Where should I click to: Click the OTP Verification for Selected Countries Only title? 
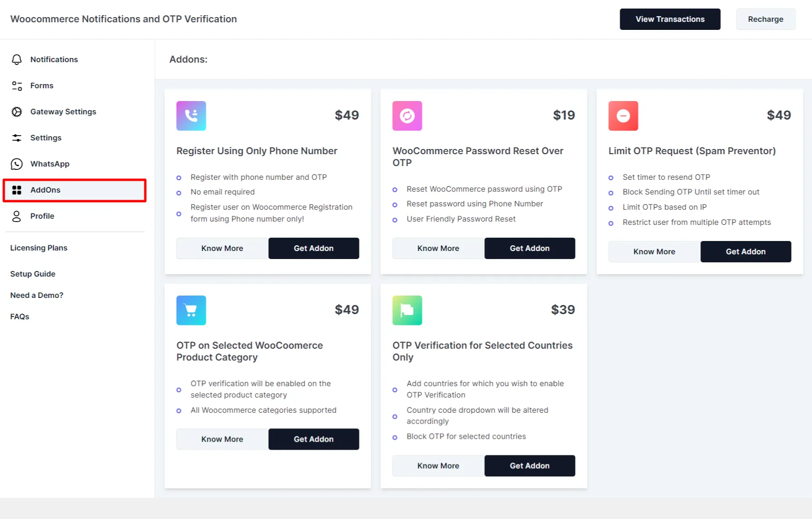482,351
